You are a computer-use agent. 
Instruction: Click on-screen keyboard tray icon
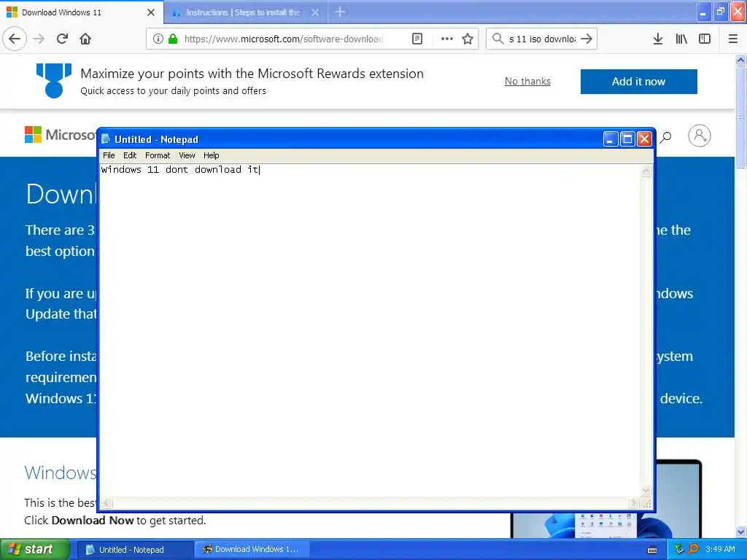(x=652, y=550)
